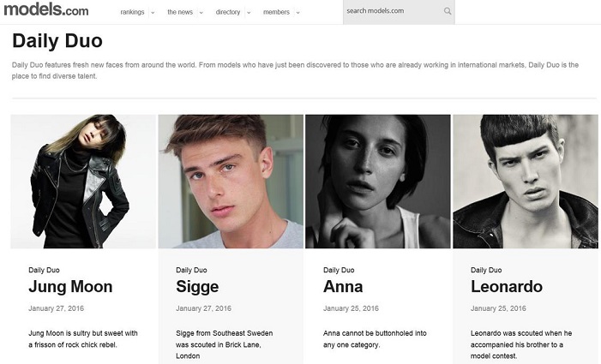Select the directory menu item

tap(228, 13)
